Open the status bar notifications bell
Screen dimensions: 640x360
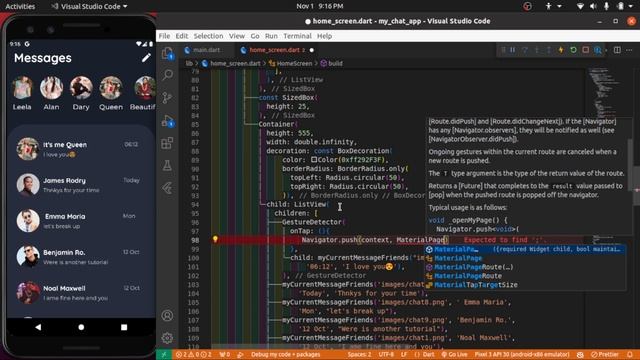pyautogui.click(x=630, y=354)
